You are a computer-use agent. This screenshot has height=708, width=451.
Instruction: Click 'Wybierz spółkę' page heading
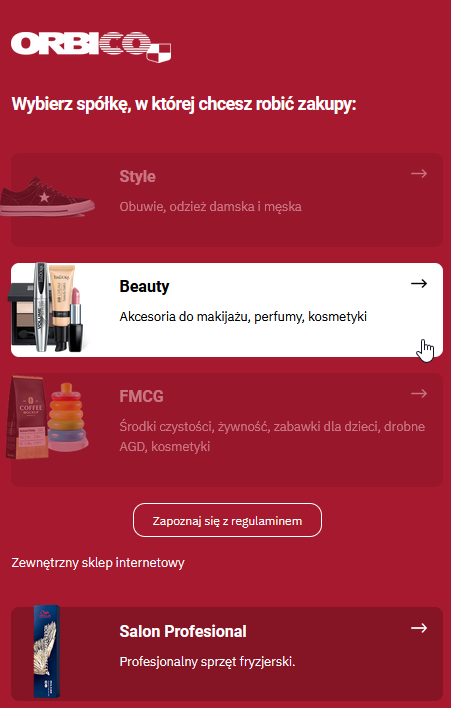184,105
